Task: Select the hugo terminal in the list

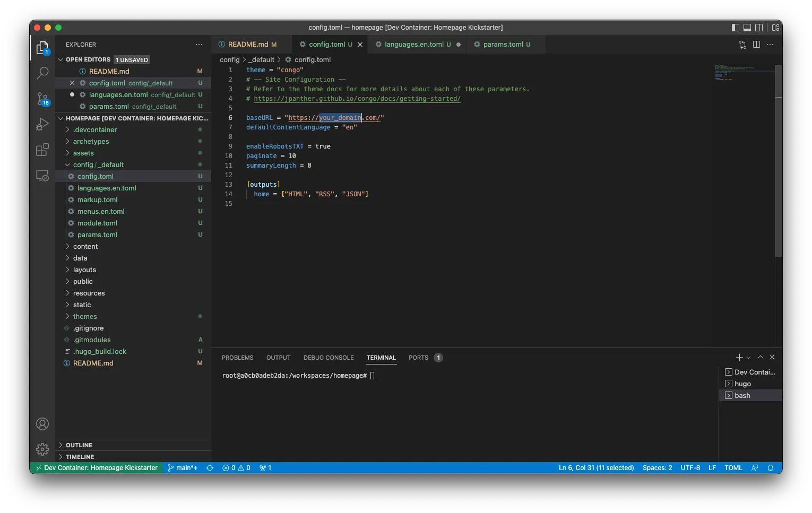Action: 742,384
